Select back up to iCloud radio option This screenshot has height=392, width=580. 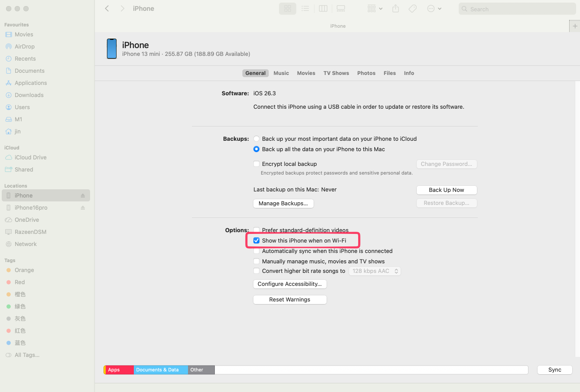pyautogui.click(x=256, y=139)
